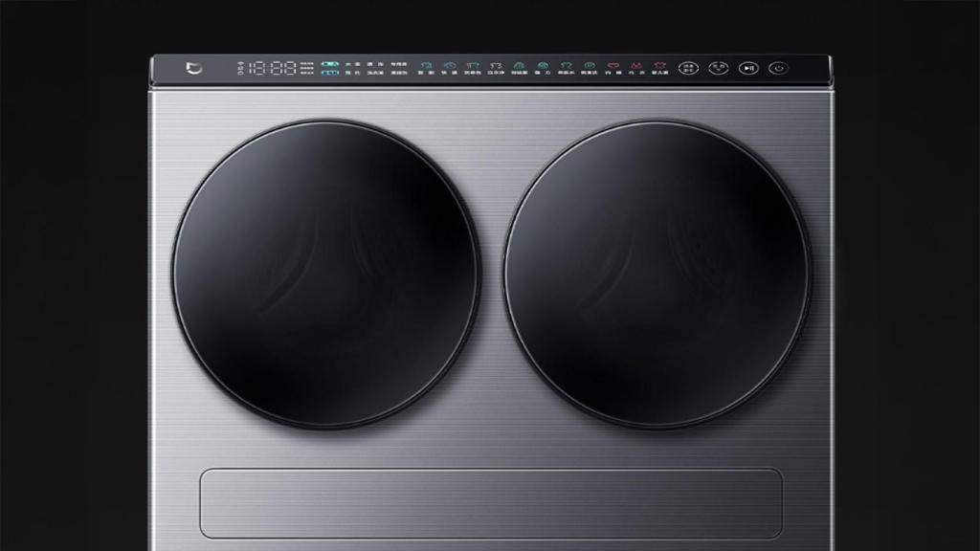The height and width of the screenshot is (551, 980).
Task: Select the first red program icon
Action: (x=612, y=68)
